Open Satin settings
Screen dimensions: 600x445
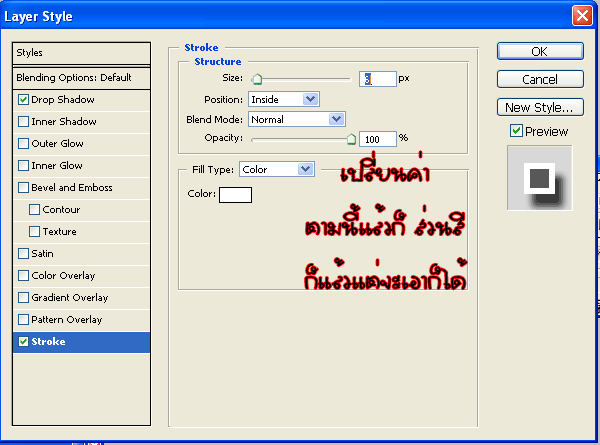coord(42,254)
